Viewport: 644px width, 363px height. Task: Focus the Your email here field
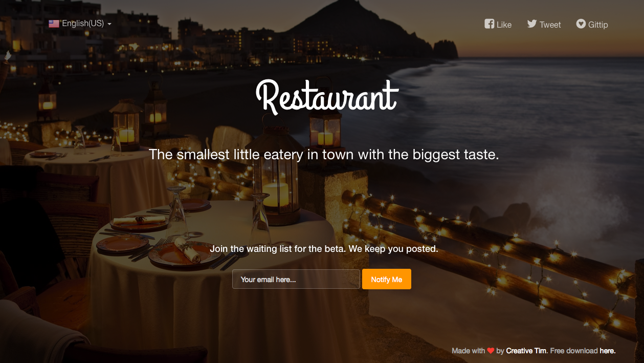click(x=296, y=279)
